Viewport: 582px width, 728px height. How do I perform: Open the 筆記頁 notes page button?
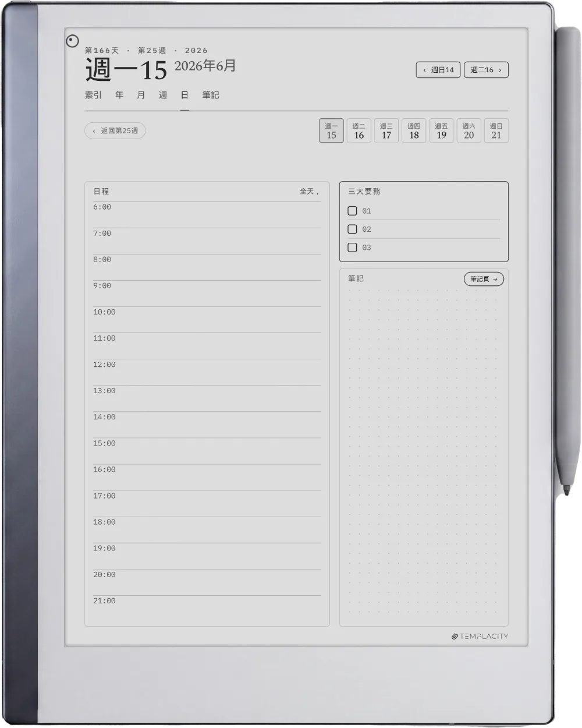pos(484,279)
